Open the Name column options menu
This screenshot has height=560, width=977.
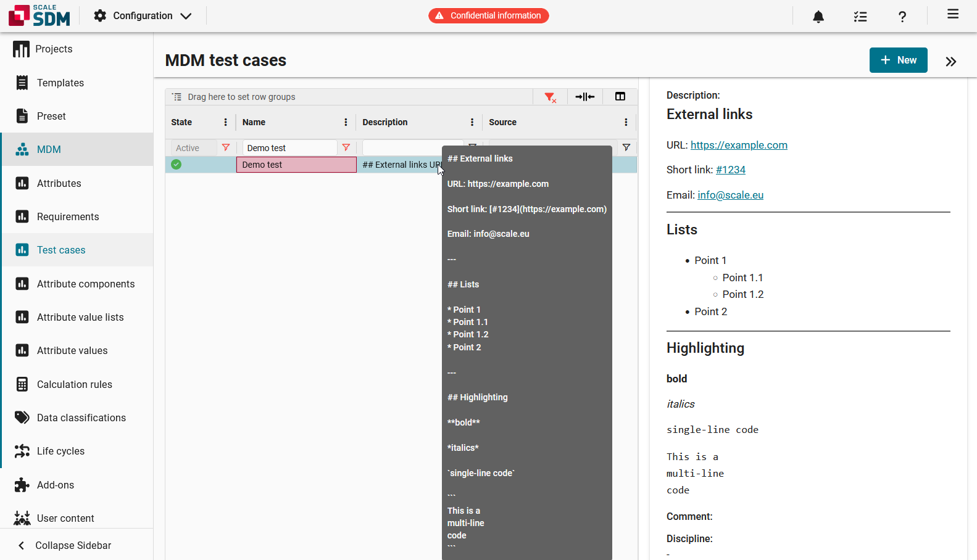point(346,122)
